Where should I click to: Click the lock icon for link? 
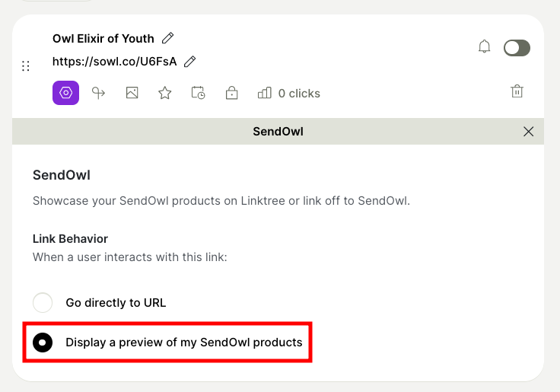(231, 93)
